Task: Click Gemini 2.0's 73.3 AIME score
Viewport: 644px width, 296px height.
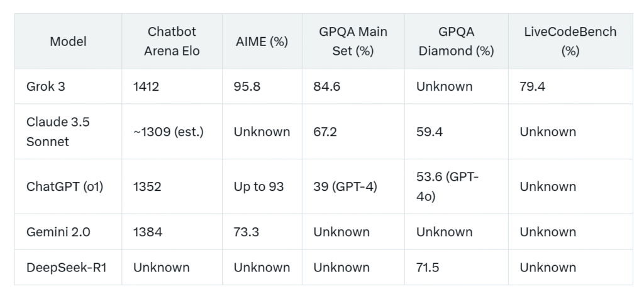Action: click(247, 232)
